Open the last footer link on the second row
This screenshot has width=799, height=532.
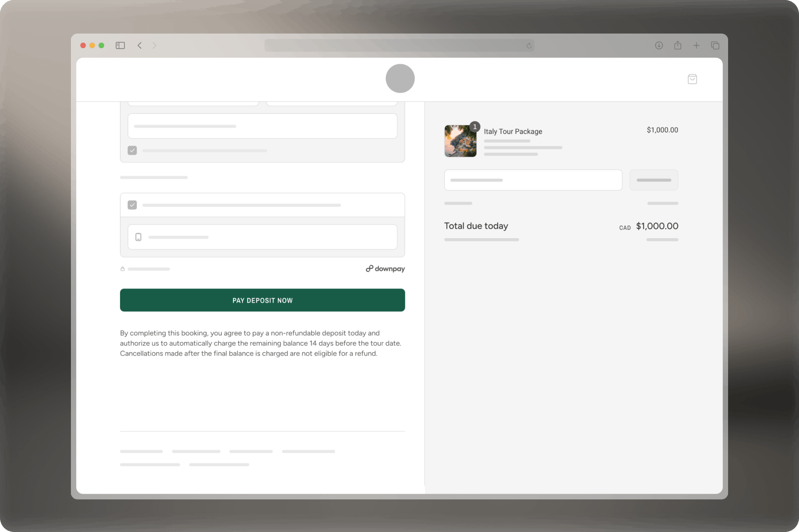(x=219, y=465)
